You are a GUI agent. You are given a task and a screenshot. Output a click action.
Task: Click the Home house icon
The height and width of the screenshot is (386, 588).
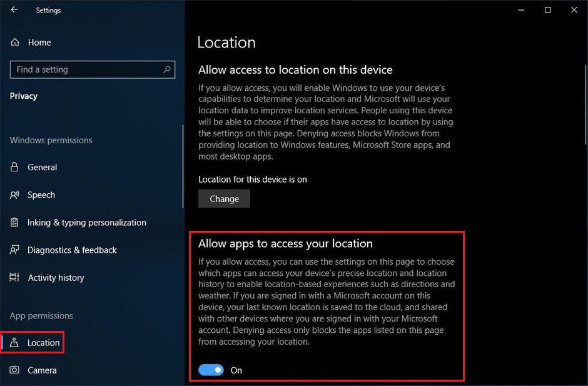[x=14, y=43]
